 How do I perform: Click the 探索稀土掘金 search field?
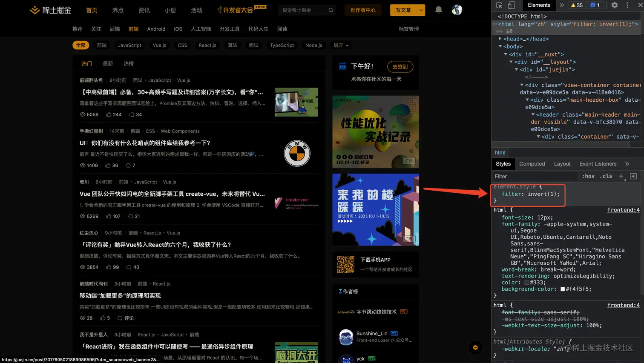click(303, 10)
